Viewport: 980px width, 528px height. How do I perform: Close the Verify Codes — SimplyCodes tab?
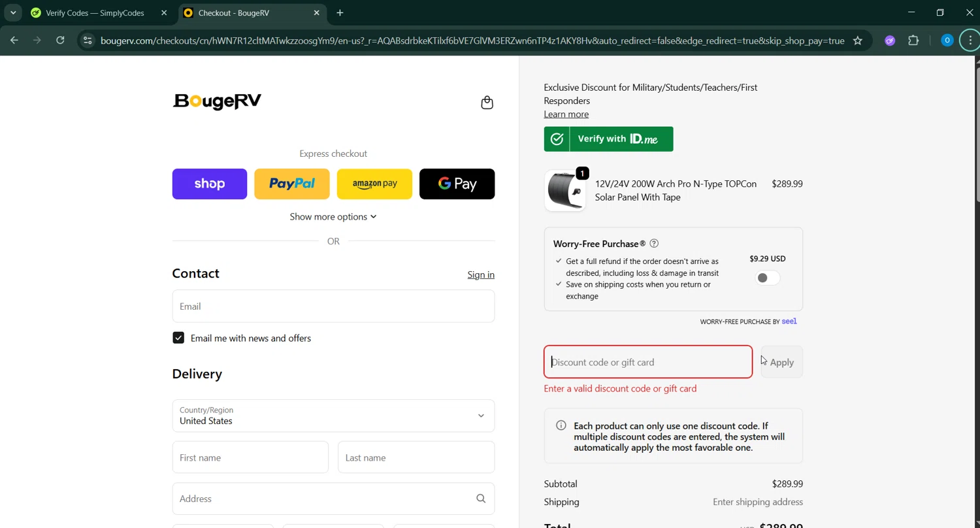(164, 13)
